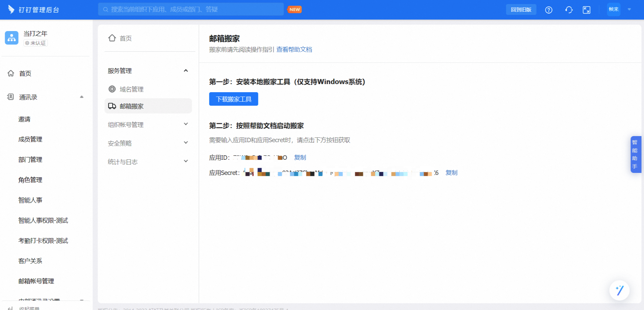
Task: Click the organization avatar icon
Action: (12, 38)
